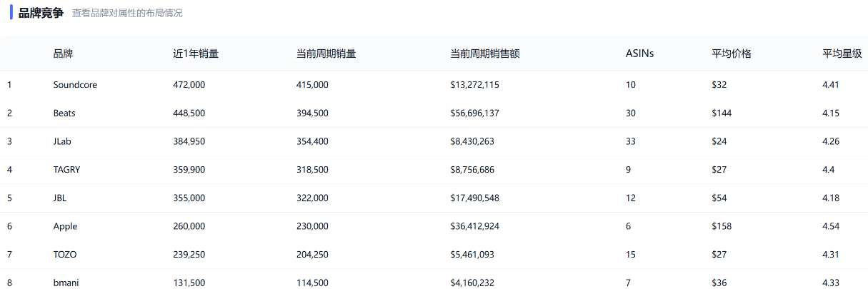
Task: Click TAGRY's yearly sales 359,900
Action: point(189,170)
